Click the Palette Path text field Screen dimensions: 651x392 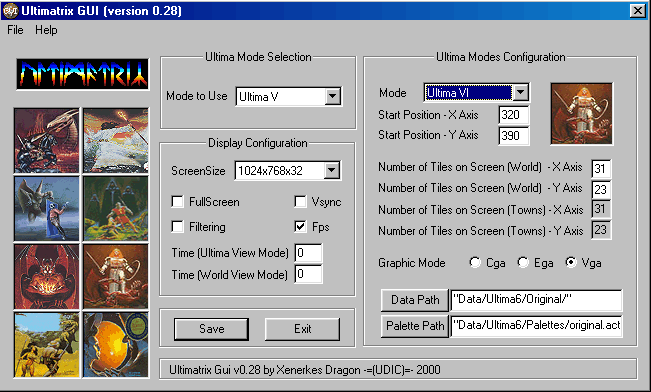pyautogui.click(x=536, y=326)
